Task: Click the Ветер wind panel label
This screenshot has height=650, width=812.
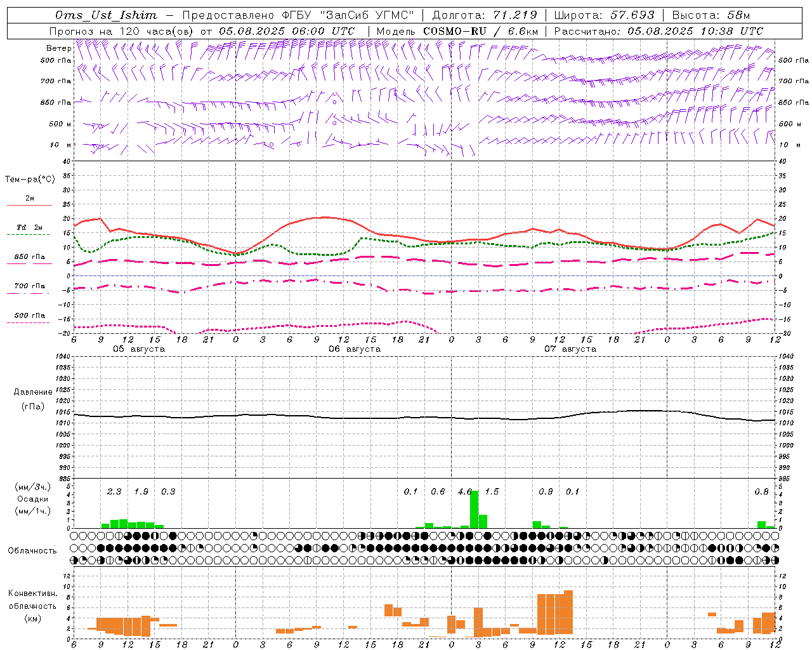Action: (58, 48)
